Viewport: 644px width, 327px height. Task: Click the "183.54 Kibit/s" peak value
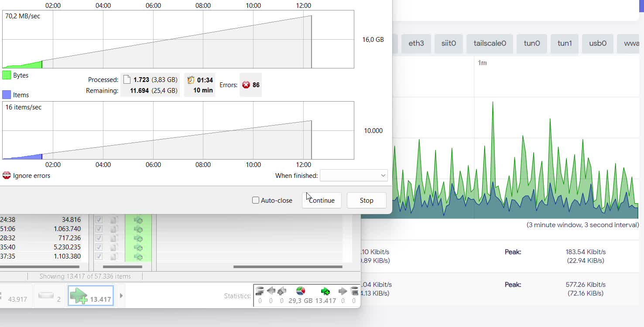click(x=585, y=252)
